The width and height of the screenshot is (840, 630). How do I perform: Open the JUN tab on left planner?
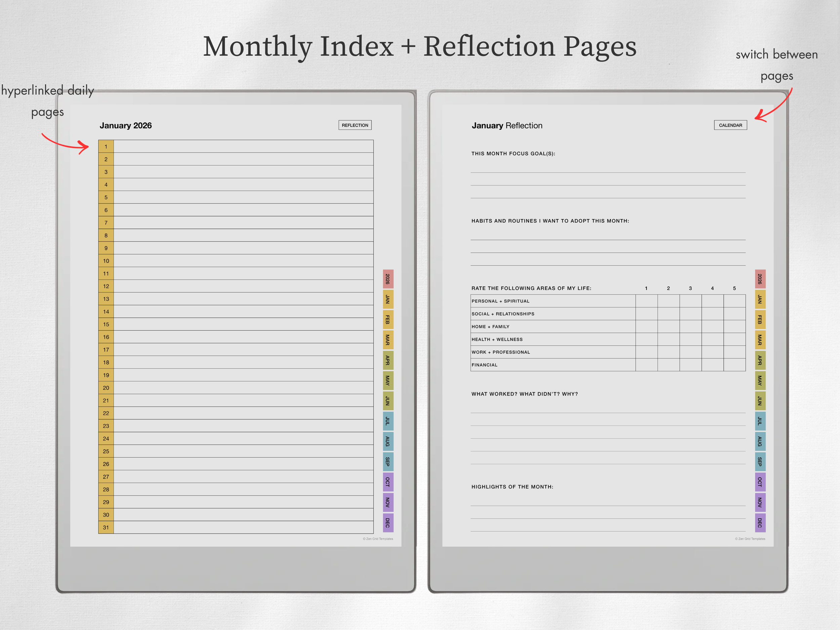[x=388, y=401]
